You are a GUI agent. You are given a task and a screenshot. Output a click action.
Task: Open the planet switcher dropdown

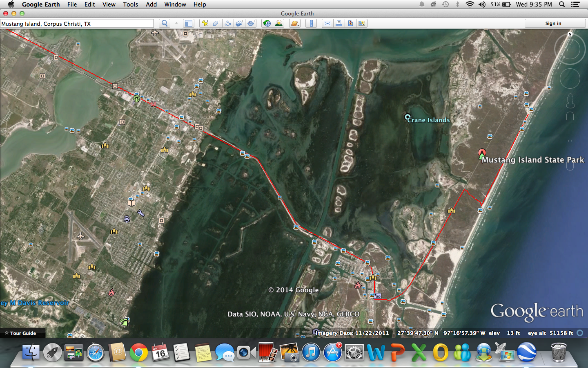click(295, 23)
